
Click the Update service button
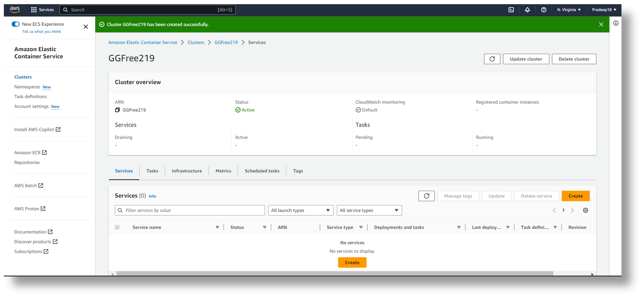496,196
